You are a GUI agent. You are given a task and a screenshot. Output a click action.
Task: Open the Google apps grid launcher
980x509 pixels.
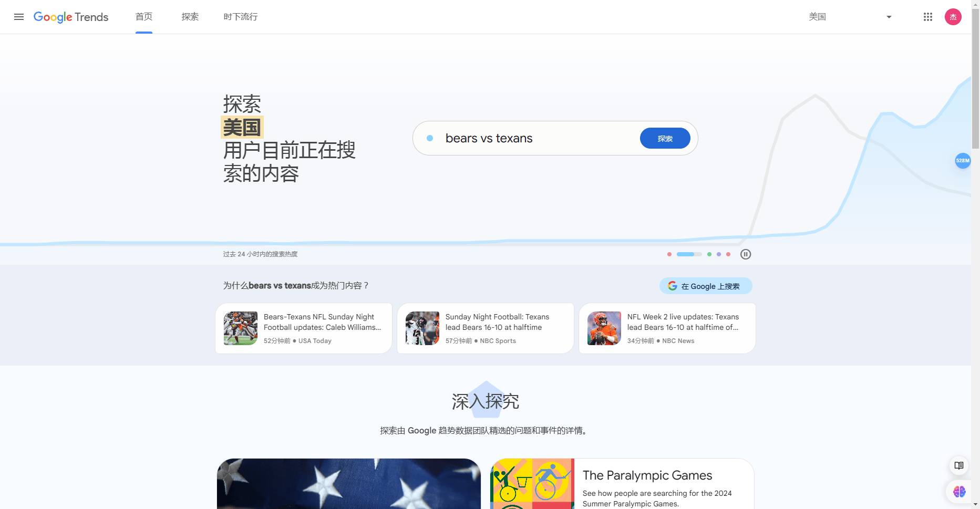tap(928, 16)
